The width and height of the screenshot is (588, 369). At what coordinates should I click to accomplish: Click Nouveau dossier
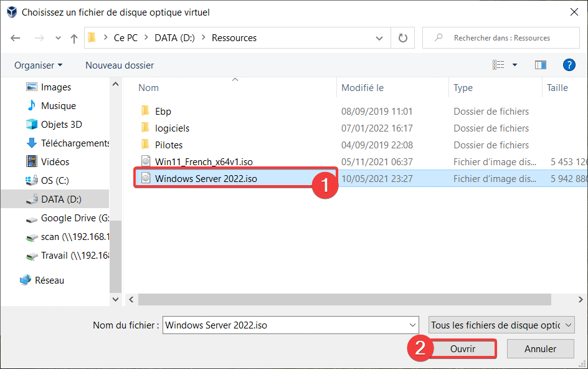(120, 65)
